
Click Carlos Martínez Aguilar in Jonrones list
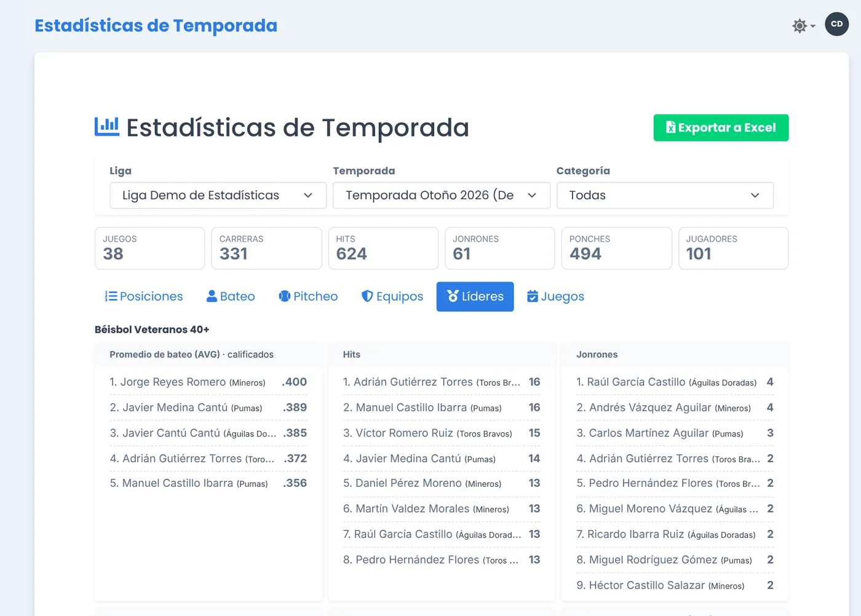point(649,433)
